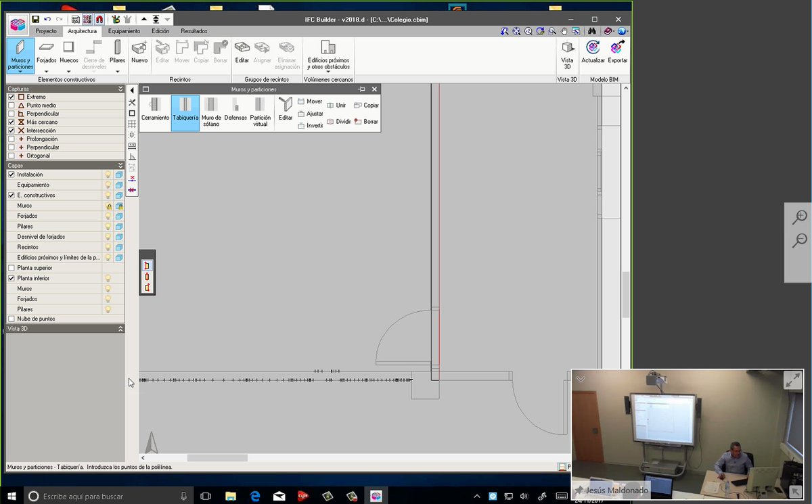
Task: Switch to the Arquitectura tab
Action: 83,31
